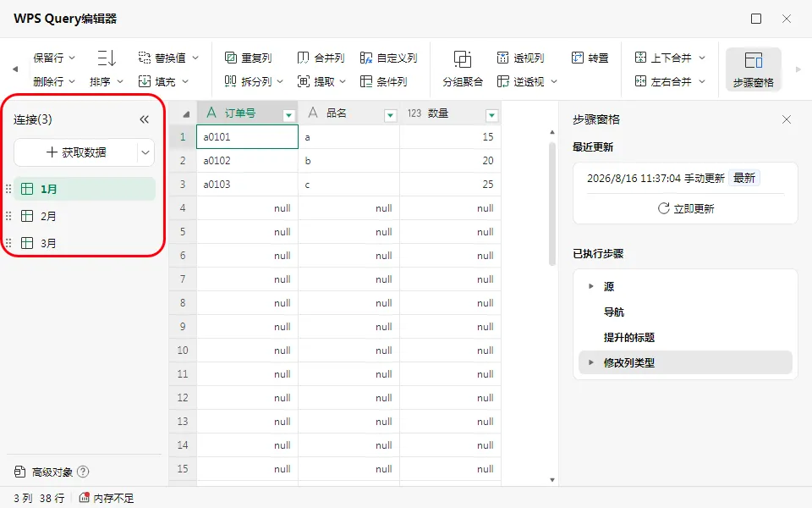Viewport: 812px width, 508px height.
Task: Select cell a0102
Action: (247, 161)
